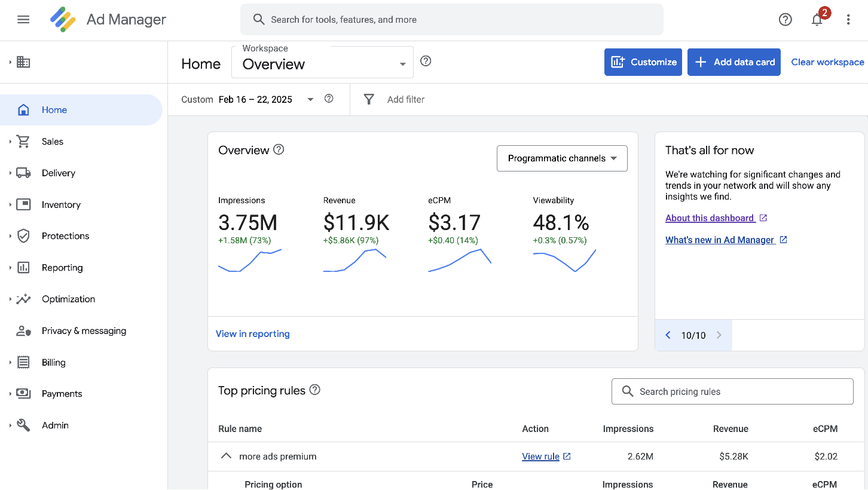Open the Sales section icon in sidebar

coord(23,141)
